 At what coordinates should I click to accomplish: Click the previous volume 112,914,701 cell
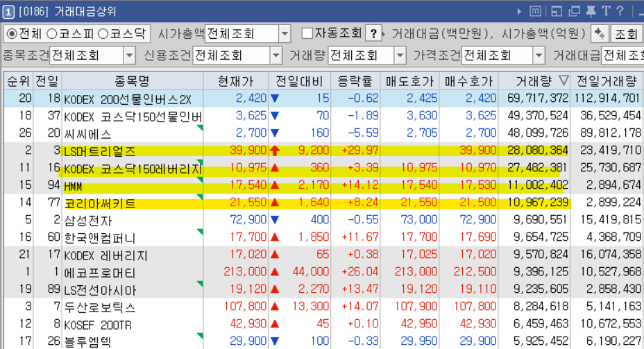[607, 98]
